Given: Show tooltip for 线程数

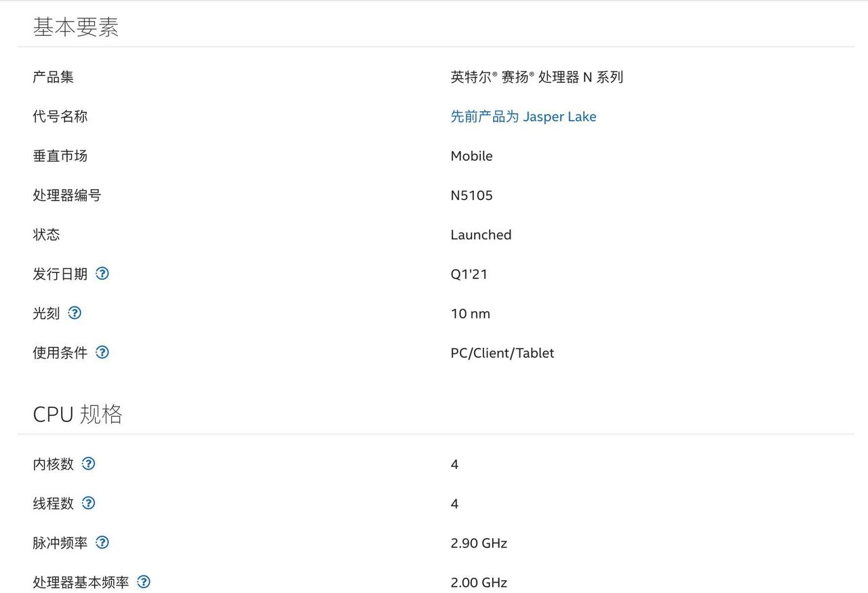Looking at the screenshot, I should (88, 503).
